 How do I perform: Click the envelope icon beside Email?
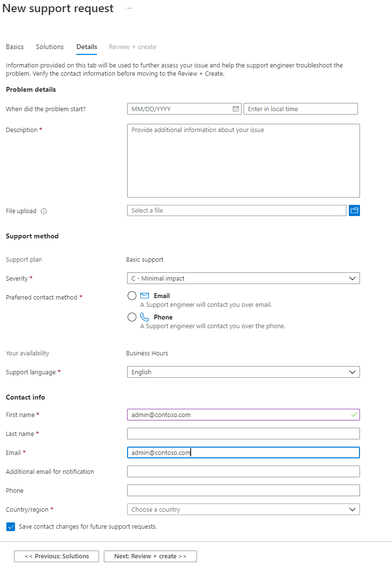144,295
